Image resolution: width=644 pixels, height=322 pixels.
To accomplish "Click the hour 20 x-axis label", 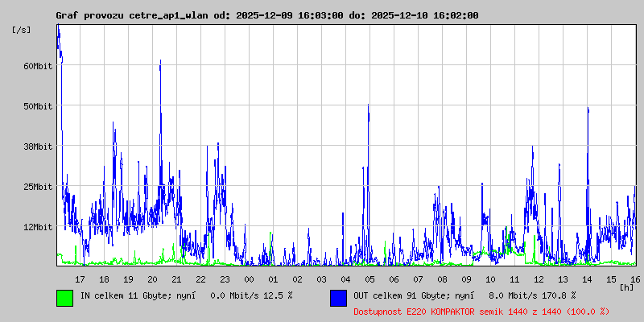I will (152, 279).
